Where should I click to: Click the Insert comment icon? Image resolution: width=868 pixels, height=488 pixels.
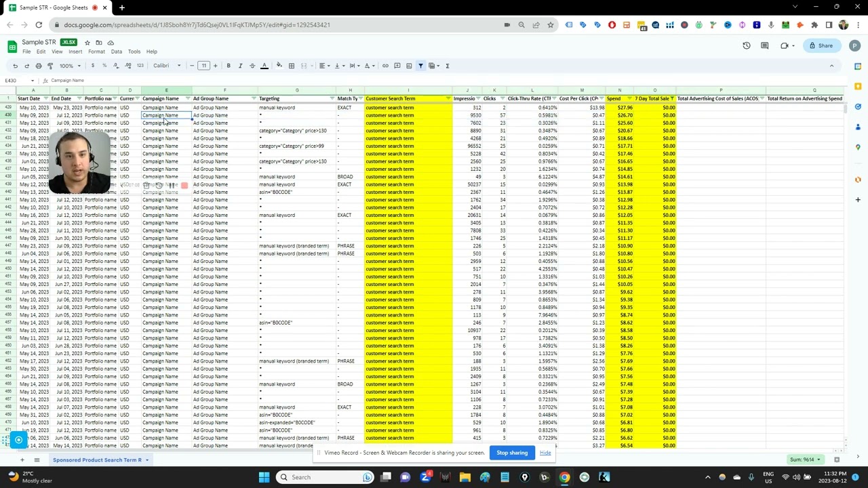[x=397, y=66]
